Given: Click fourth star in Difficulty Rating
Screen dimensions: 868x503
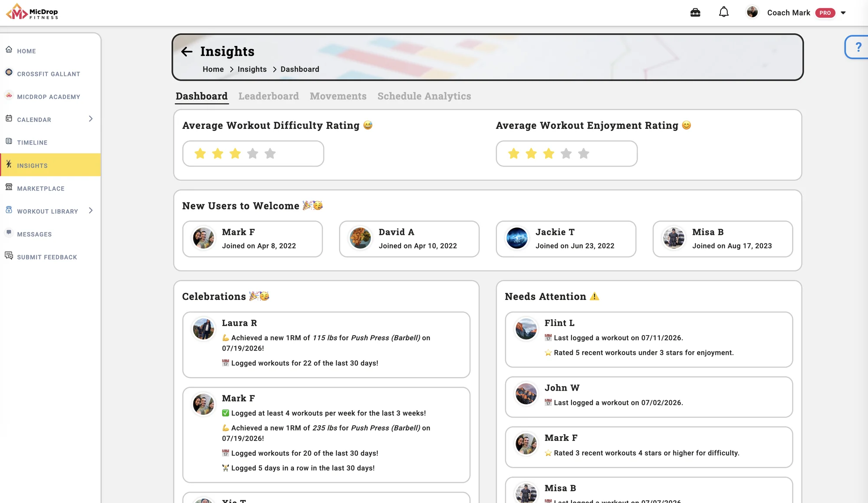Looking at the screenshot, I should (253, 153).
